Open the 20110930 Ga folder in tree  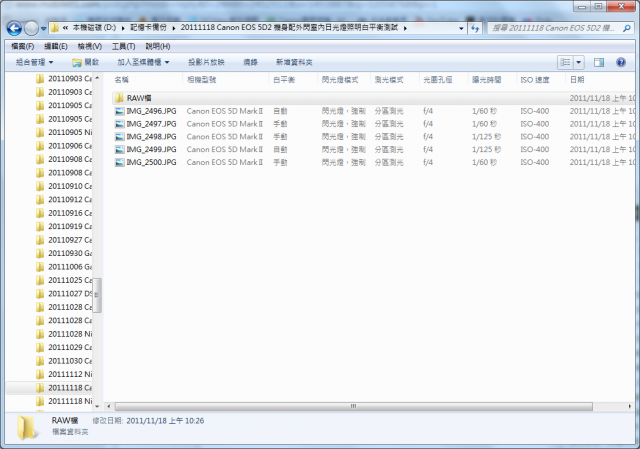tap(70, 253)
